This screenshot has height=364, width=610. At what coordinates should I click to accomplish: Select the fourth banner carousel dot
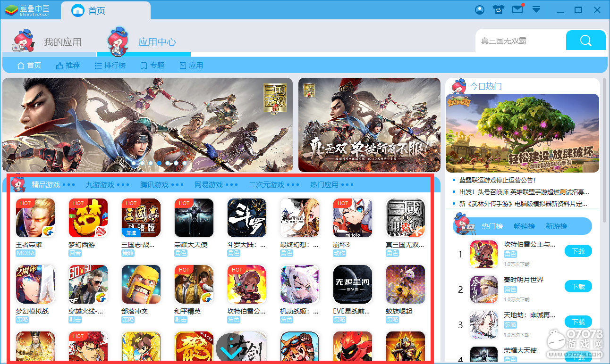tap(159, 163)
